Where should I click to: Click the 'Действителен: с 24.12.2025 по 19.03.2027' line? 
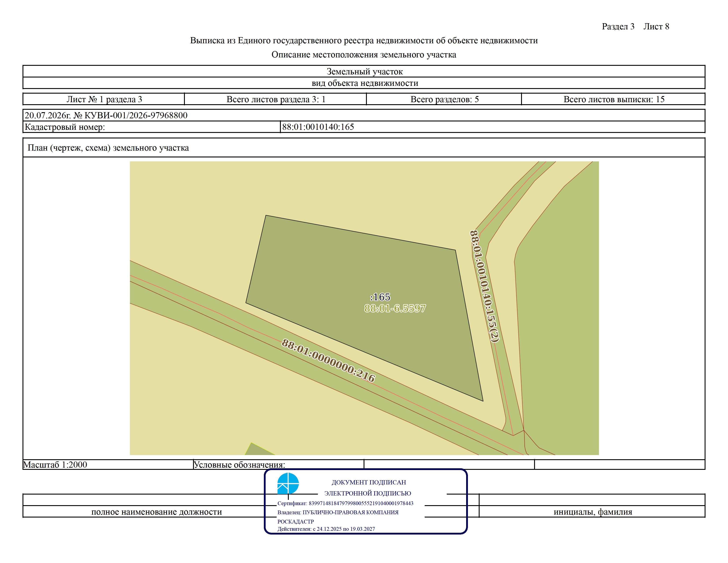[x=326, y=529]
